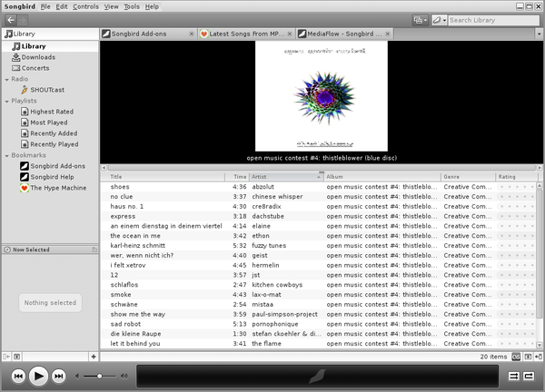Select Library in the sidebar

(50, 46)
